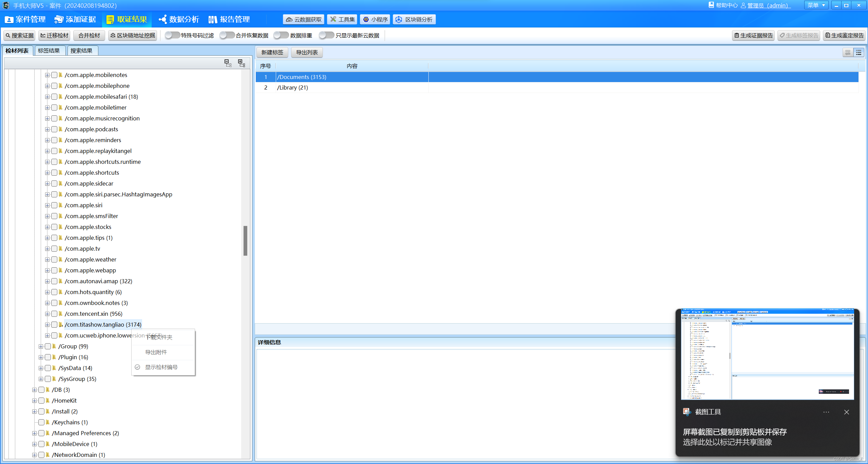Select the /Library (21) row
The height and width of the screenshot is (464, 868).
pos(292,88)
